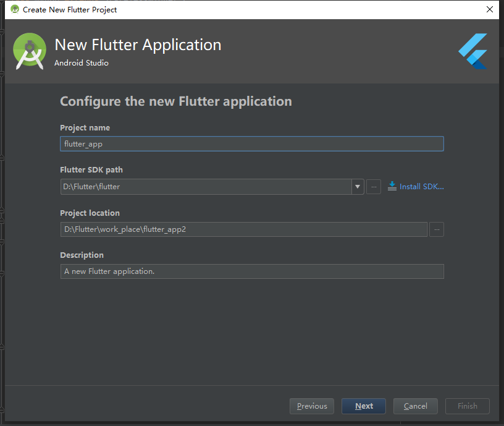
Task: Click the Android Studio icon in title bar
Action: [15, 9]
